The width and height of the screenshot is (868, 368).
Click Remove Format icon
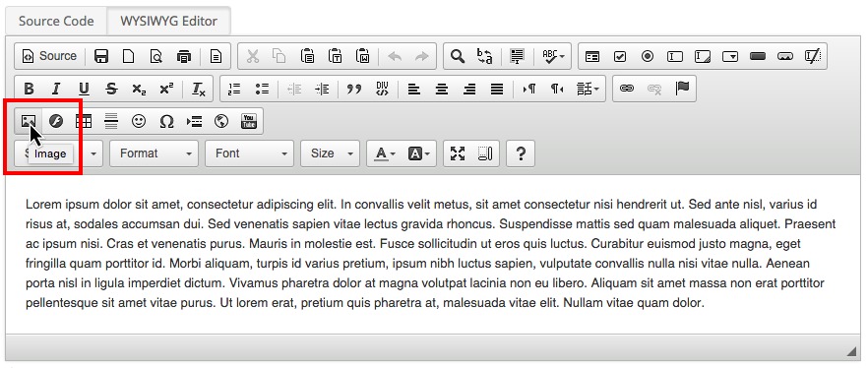pyautogui.click(x=198, y=89)
